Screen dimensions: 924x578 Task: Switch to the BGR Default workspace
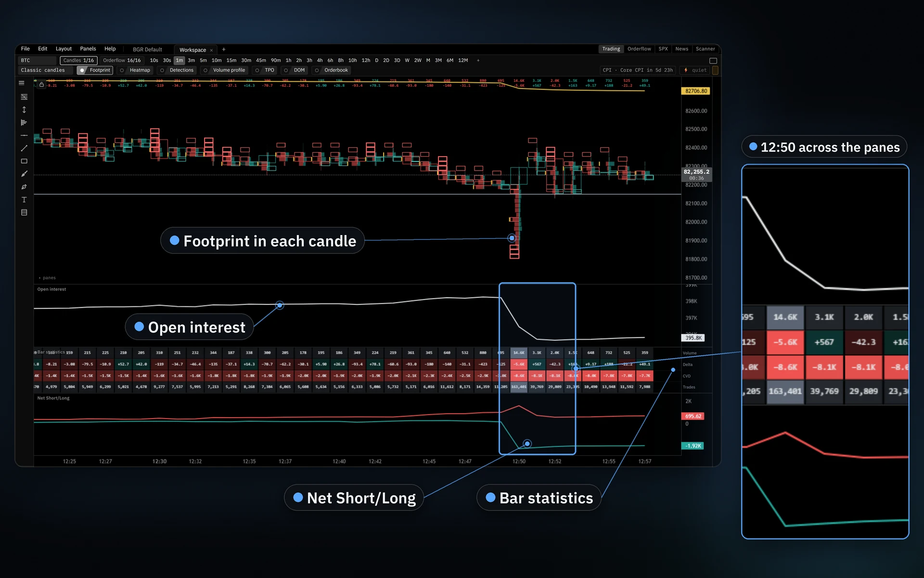pos(147,50)
